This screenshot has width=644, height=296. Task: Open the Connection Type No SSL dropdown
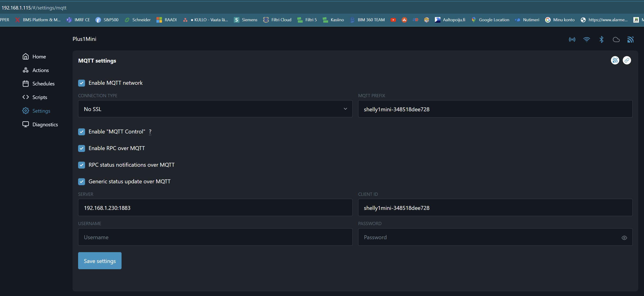tap(215, 109)
